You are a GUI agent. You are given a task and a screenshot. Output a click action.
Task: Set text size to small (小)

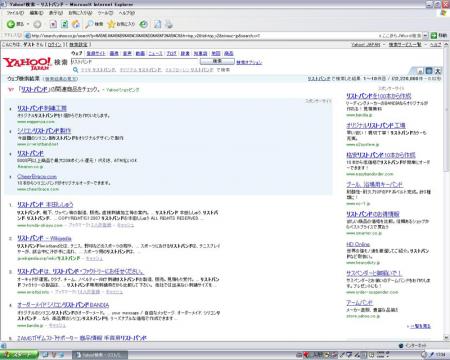(x=420, y=71)
